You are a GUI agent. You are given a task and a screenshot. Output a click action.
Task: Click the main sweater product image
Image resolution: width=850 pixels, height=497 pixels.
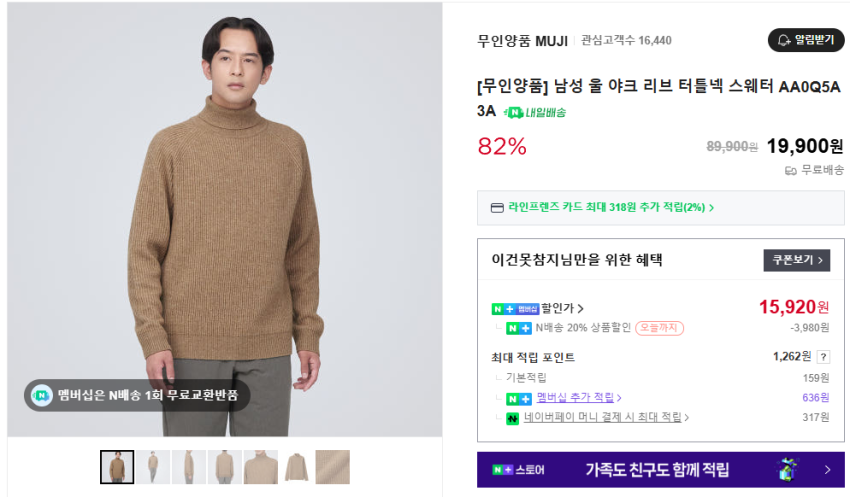(x=225, y=220)
